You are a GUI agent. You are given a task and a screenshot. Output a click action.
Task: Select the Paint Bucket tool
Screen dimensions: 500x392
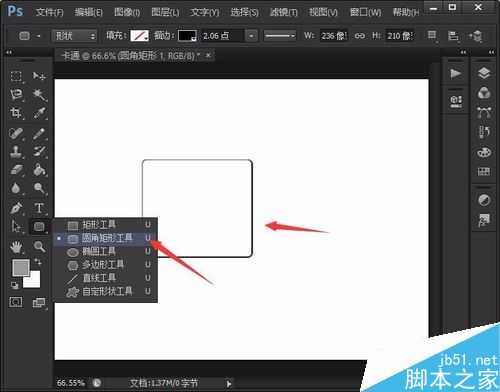pyautogui.click(x=39, y=170)
